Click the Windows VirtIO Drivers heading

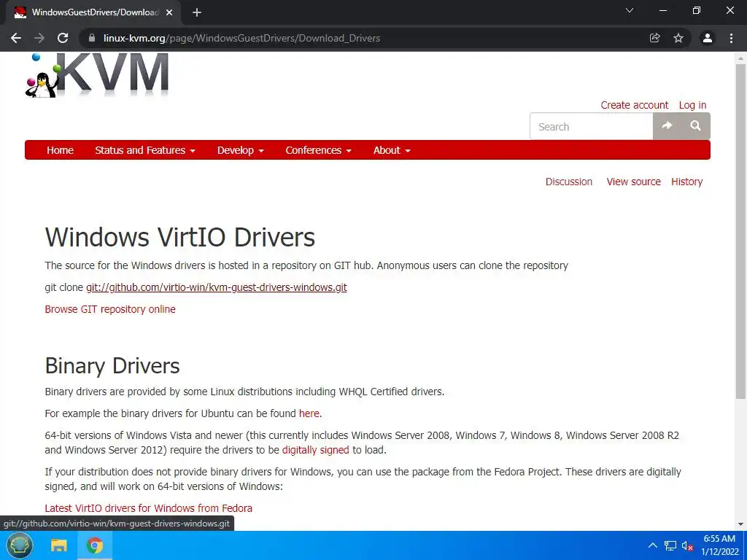(180, 237)
